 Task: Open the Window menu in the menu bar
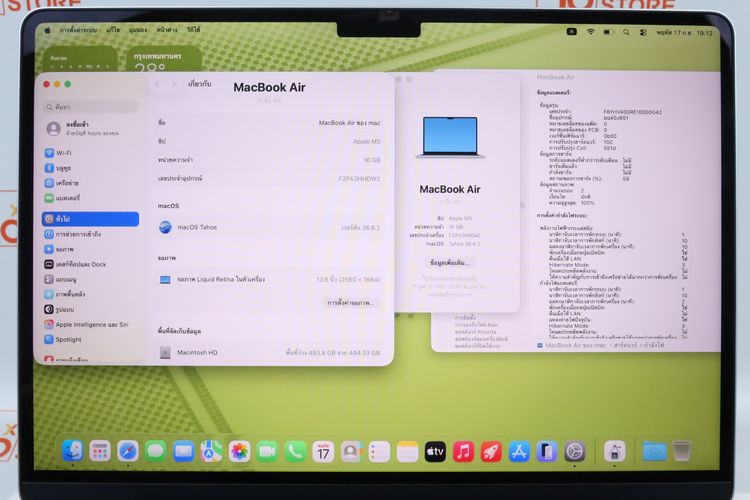click(x=167, y=30)
